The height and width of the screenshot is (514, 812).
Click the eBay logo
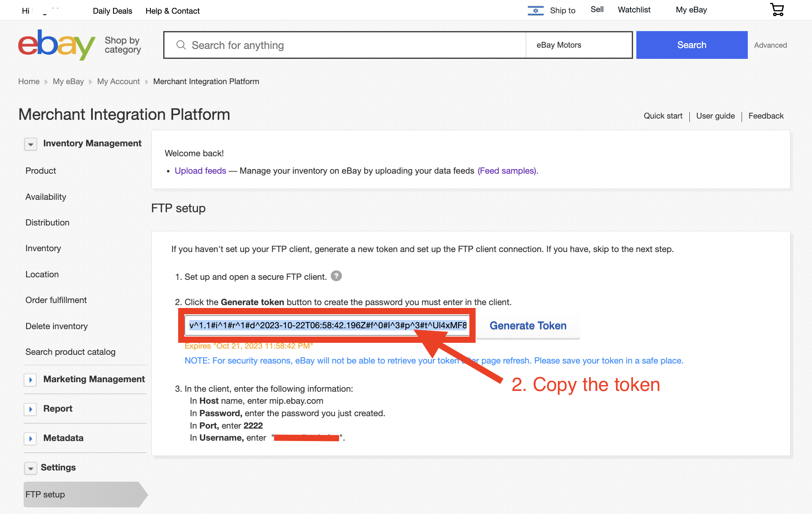[57, 45]
